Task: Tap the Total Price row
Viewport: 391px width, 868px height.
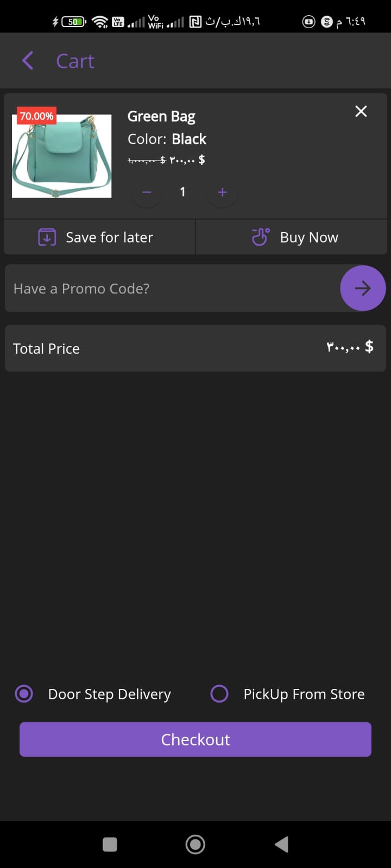Action: point(195,348)
